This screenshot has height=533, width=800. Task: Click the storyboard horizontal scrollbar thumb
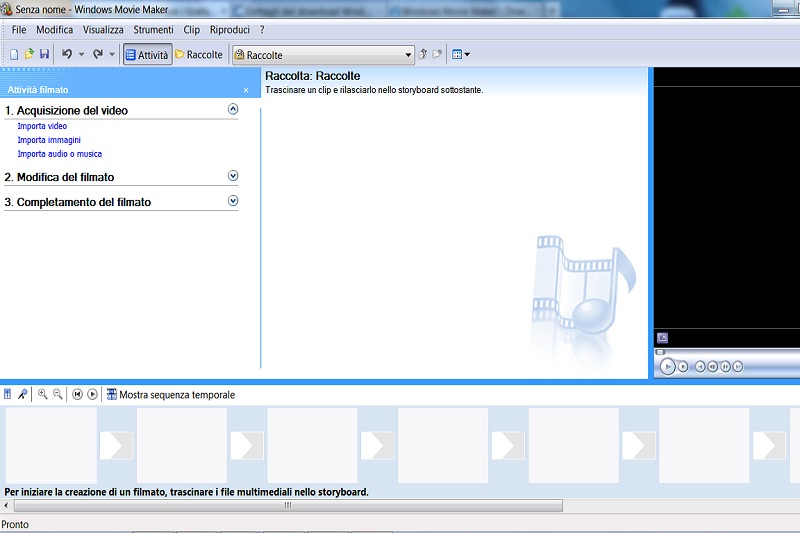(x=288, y=505)
